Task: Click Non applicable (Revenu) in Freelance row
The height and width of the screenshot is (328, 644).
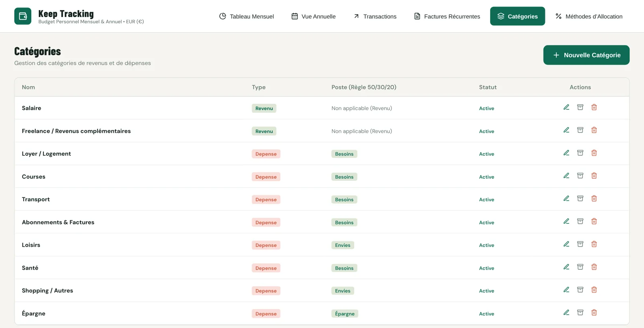Action: [x=361, y=131]
